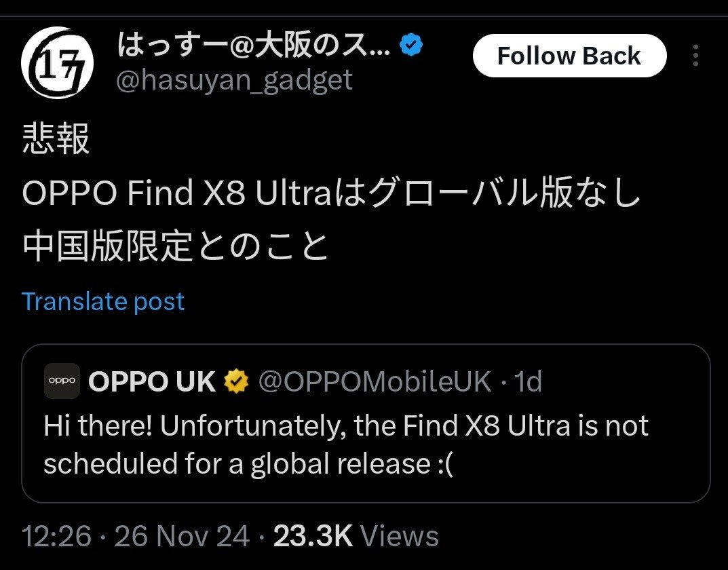
Task: Click the OPPO Find X8 Ultra tweet line
Action: point(332,193)
